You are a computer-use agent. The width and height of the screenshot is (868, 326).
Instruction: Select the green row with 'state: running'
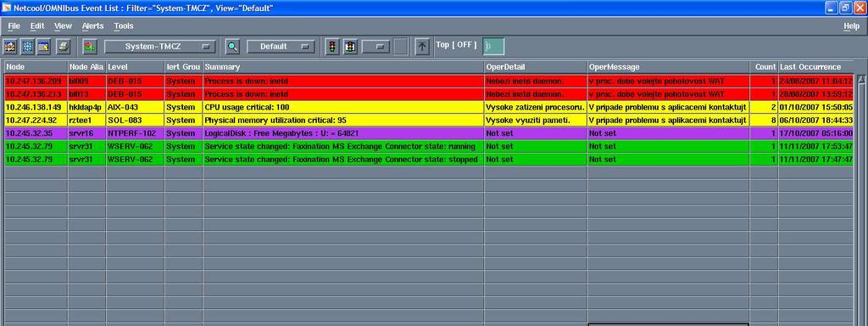click(428, 146)
